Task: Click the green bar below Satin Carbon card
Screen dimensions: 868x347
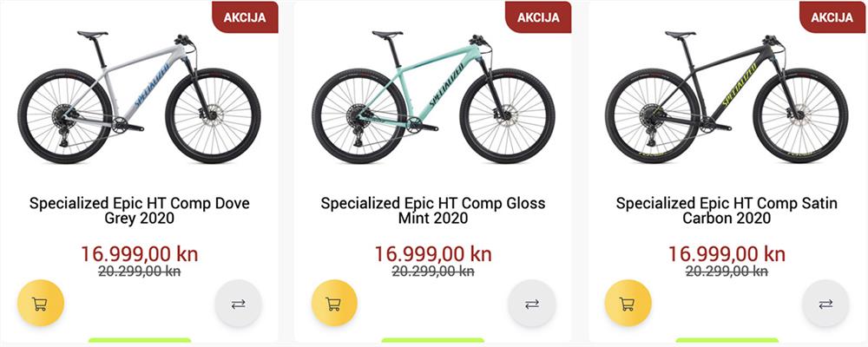Action: click(727, 340)
